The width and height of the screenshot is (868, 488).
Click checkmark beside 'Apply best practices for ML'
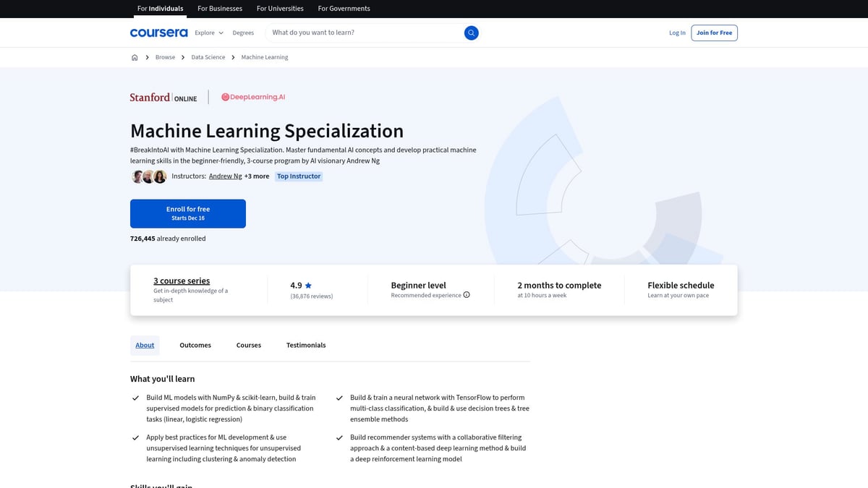[x=135, y=437]
